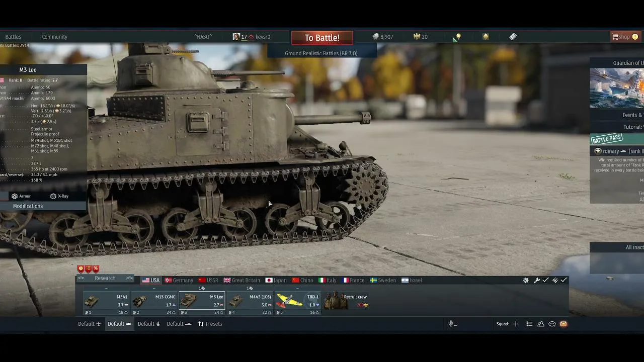Click the Golden Eagles balance 20

click(x=421, y=37)
